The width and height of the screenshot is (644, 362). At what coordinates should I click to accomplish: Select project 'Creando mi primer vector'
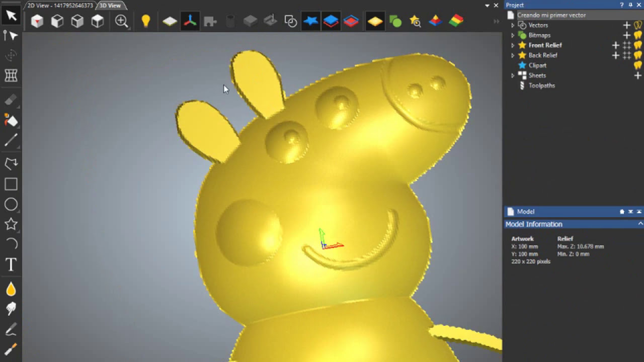[x=551, y=15]
